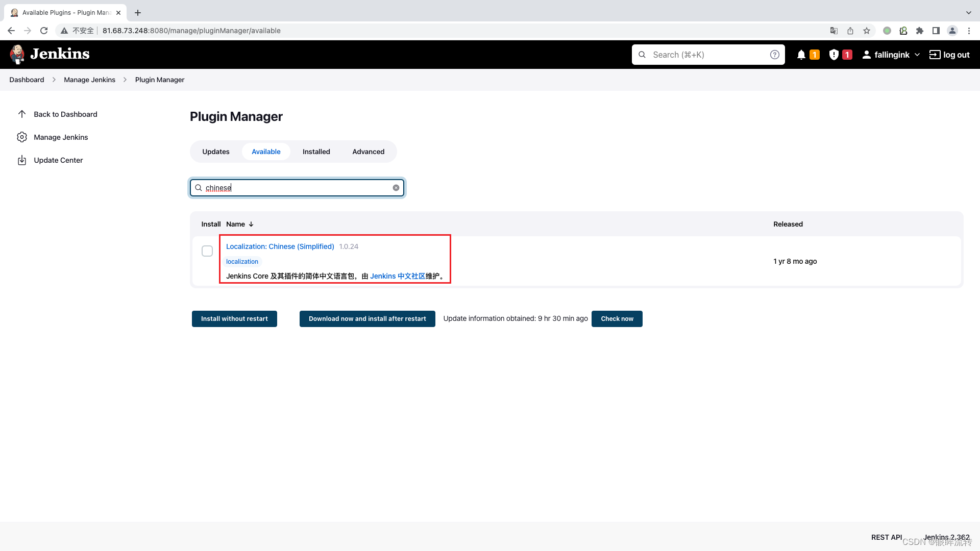Viewport: 980px width, 551px height.
Task: Open a new browser tab
Action: 138,13
